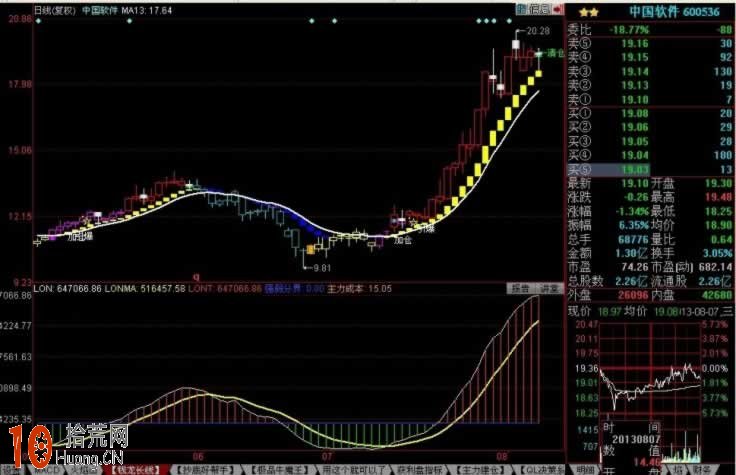Click the 08 month marker on time axis
This screenshot has width=736, height=475.
click(502, 456)
